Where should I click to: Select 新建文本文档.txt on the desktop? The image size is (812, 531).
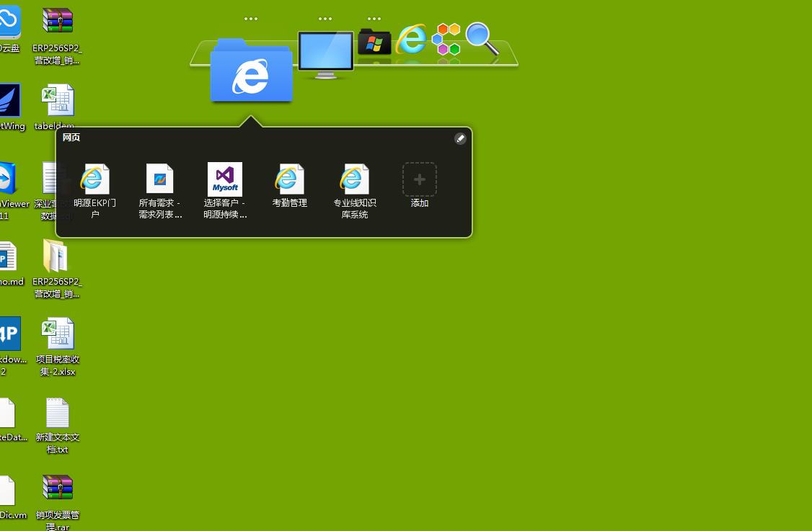tap(58, 426)
